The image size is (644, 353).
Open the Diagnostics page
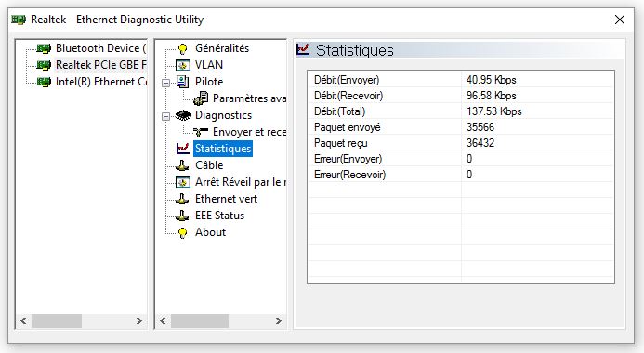[223, 115]
